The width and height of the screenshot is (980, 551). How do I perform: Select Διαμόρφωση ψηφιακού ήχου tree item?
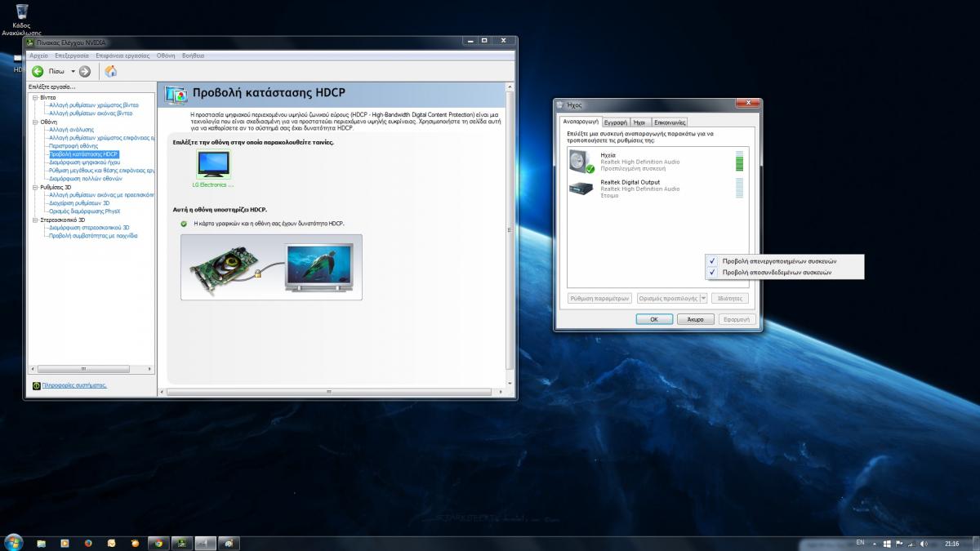[x=84, y=162]
